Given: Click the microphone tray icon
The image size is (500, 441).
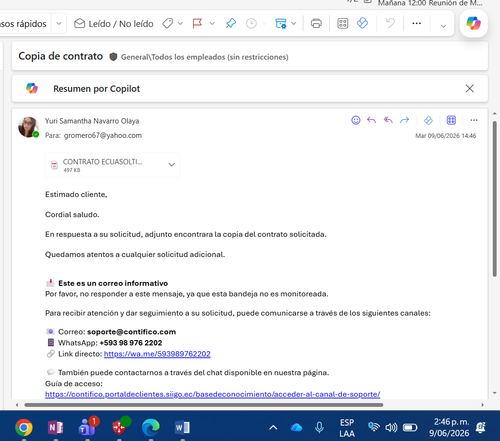Looking at the screenshot, I should (319, 427).
